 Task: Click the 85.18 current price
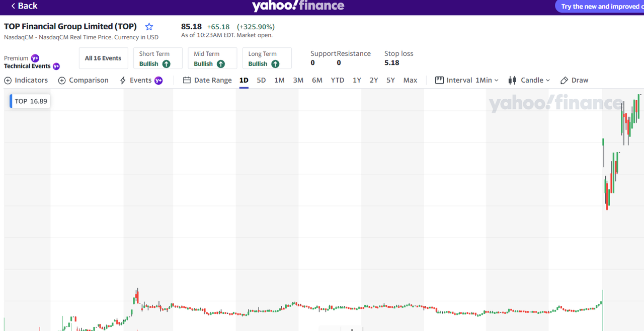(x=191, y=27)
